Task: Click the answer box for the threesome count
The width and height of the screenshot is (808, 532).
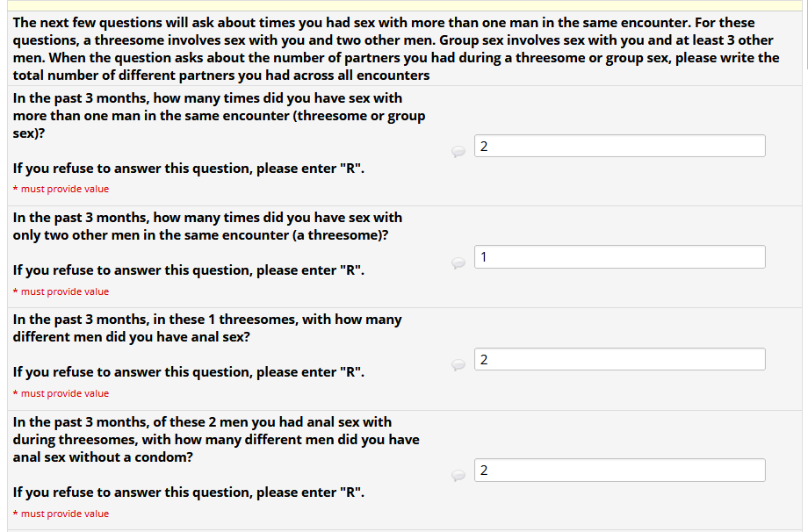Action: pyautogui.click(x=619, y=256)
